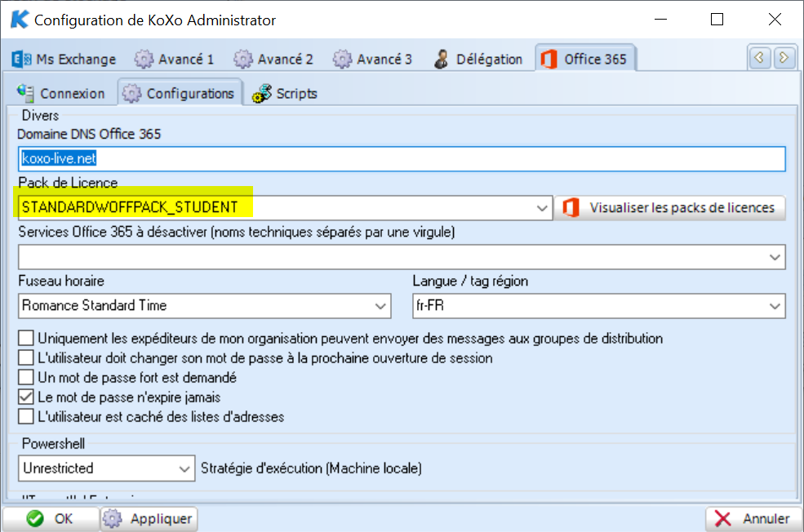
Task: Check L'utilisateur doit changer son mot de passe
Action: [25, 357]
